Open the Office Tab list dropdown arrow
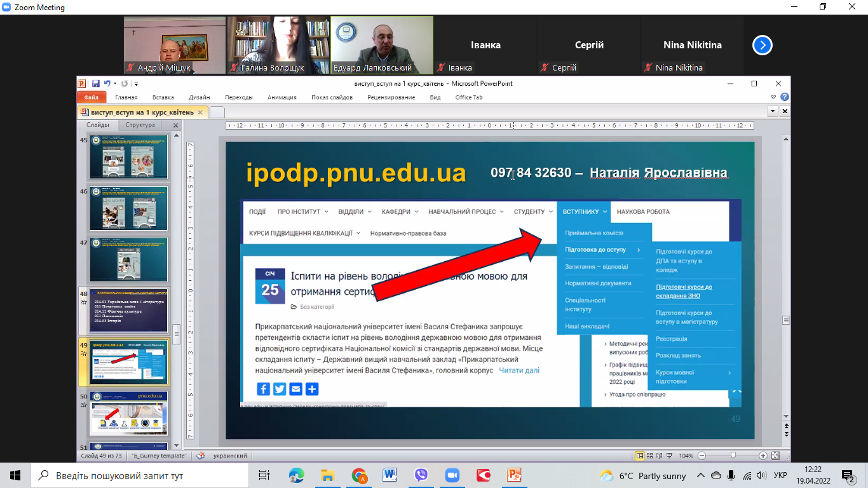This screenshot has width=868, height=488. [x=773, y=111]
